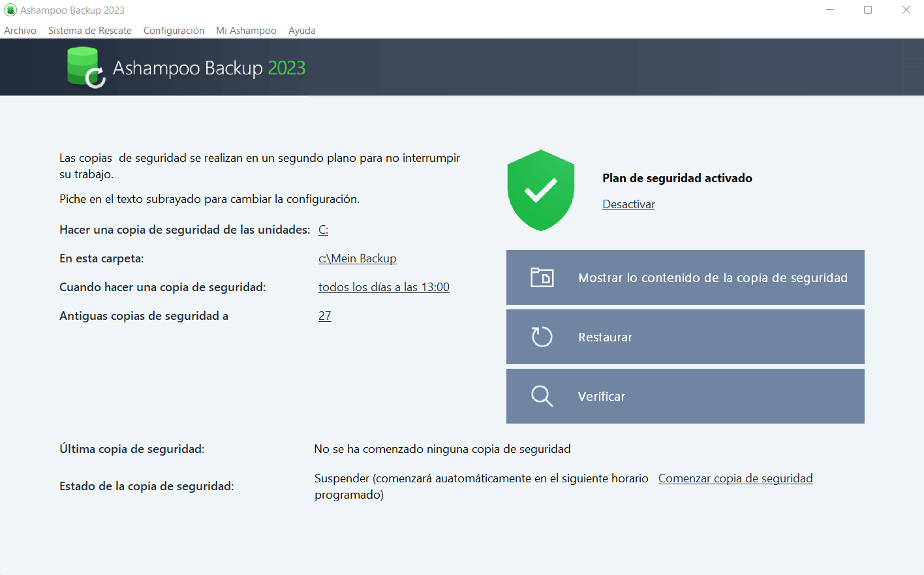Open the Mi Ashampoo menu
The height and width of the screenshot is (575, 924).
(x=246, y=31)
